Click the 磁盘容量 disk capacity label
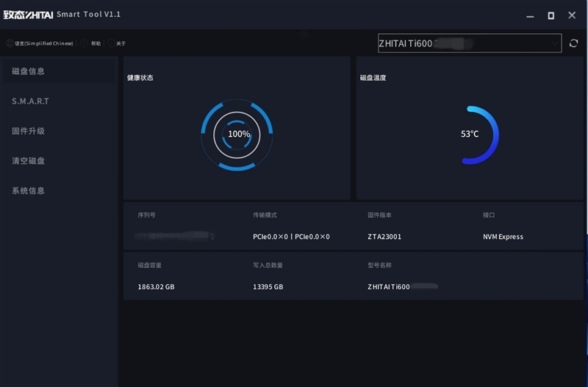This screenshot has height=387, width=588. click(x=150, y=265)
